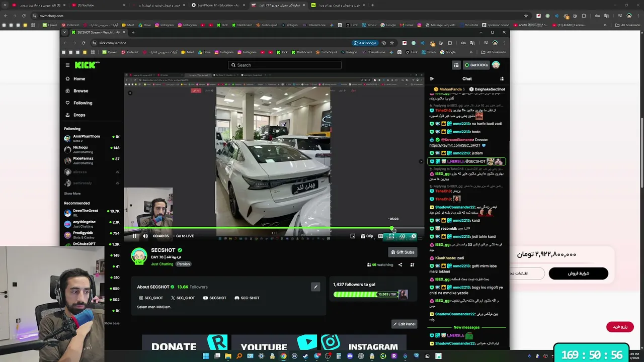
Task: Pause the stream with the pause button
Action: 134,236
